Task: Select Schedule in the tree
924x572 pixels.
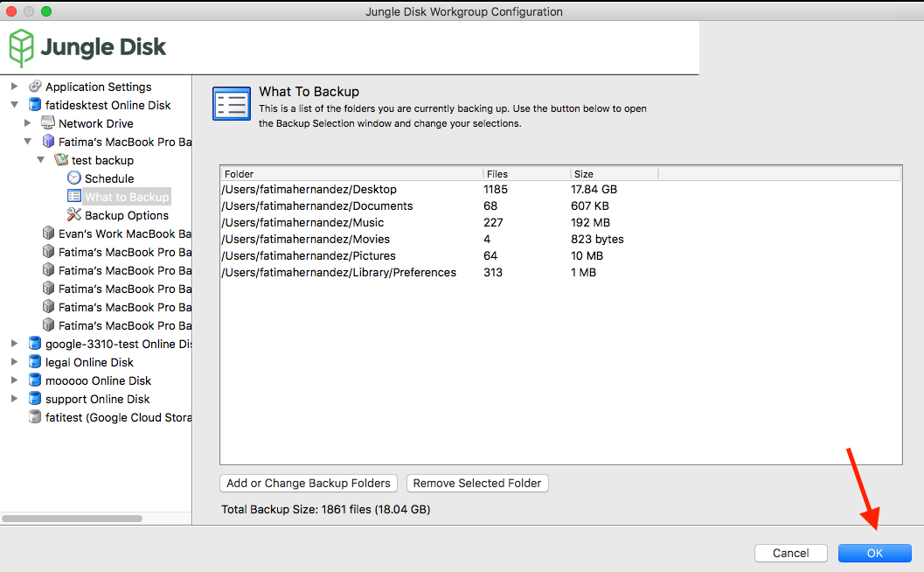Action: click(109, 178)
